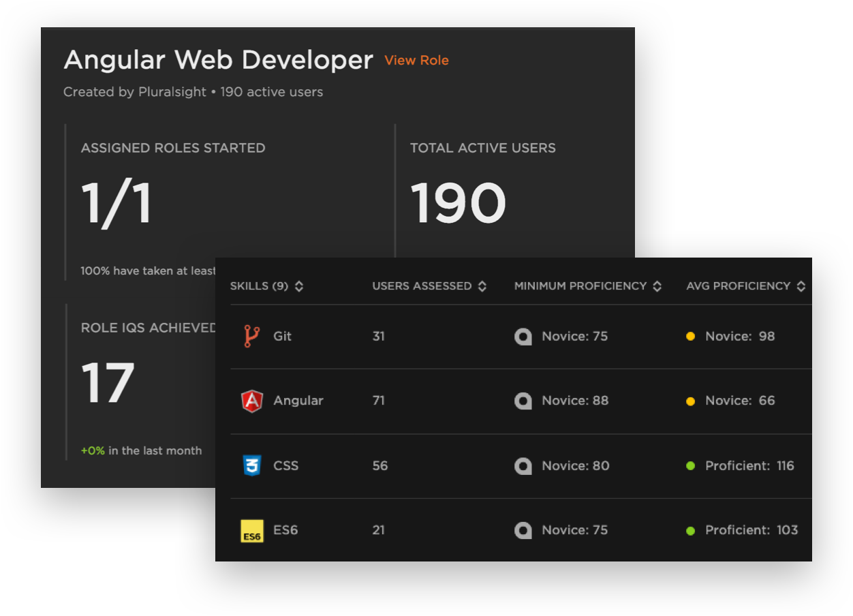Click the 190 total active users figure

coord(458,204)
